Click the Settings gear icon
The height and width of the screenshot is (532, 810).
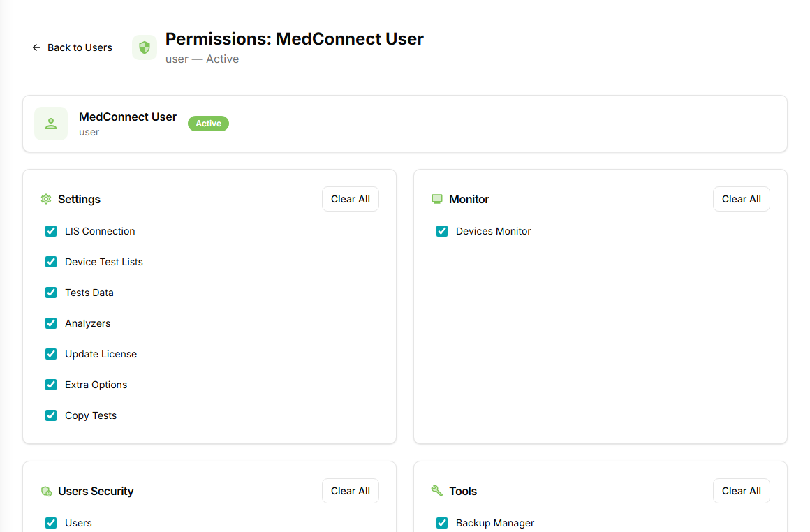(46, 200)
